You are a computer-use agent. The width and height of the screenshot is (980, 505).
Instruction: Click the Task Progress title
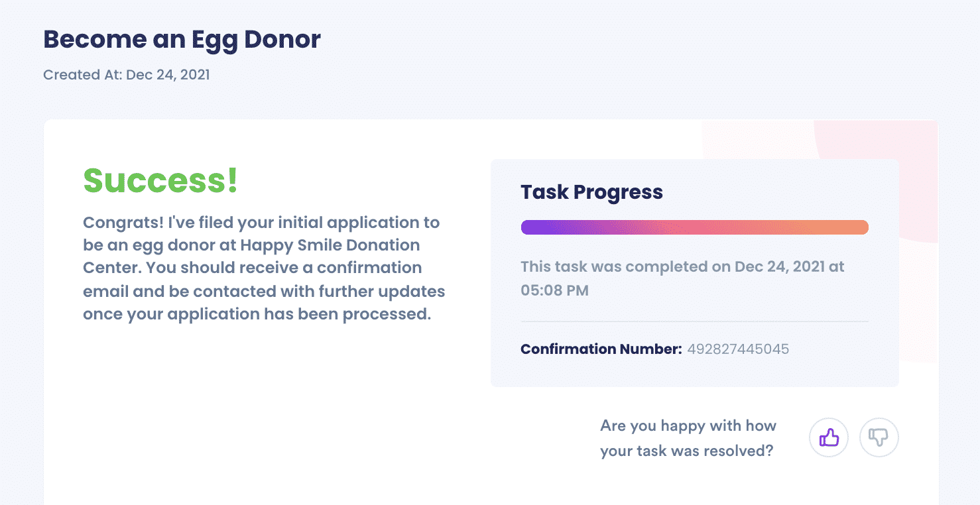tap(591, 192)
